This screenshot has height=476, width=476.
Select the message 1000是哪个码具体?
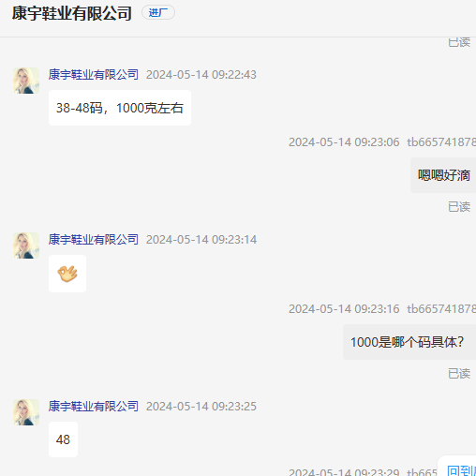point(409,342)
